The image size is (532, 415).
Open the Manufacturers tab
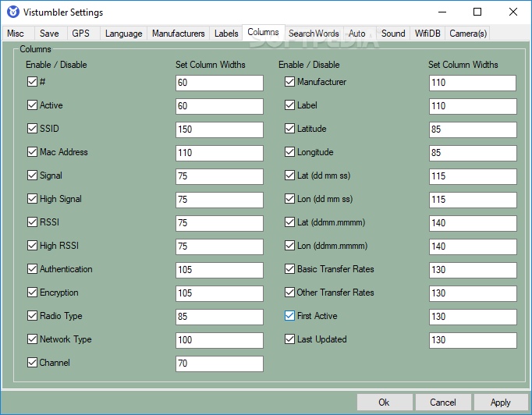[x=178, y=34]
